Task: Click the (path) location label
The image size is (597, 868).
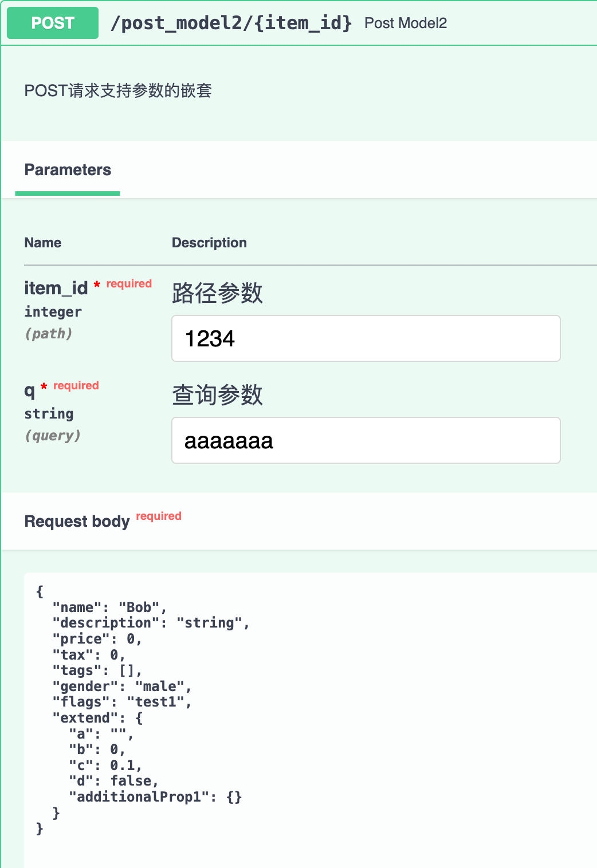Action: coord(49,334)
